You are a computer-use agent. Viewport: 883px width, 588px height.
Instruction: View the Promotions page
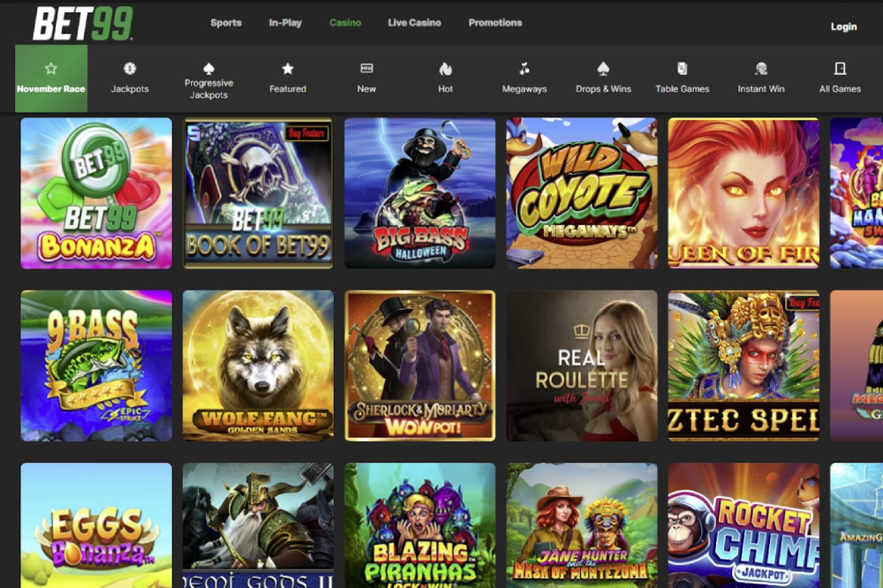tap(495, 23)
